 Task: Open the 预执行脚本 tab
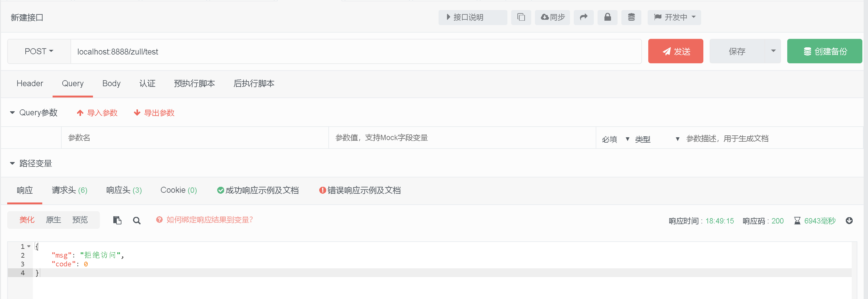194,83
